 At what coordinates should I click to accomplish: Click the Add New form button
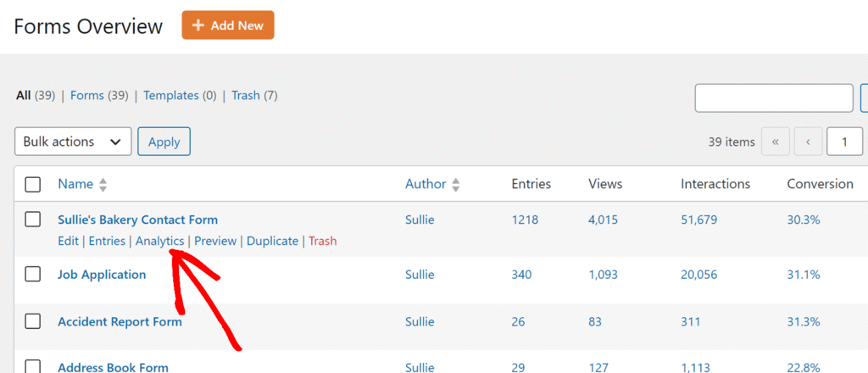pos(227,25)
